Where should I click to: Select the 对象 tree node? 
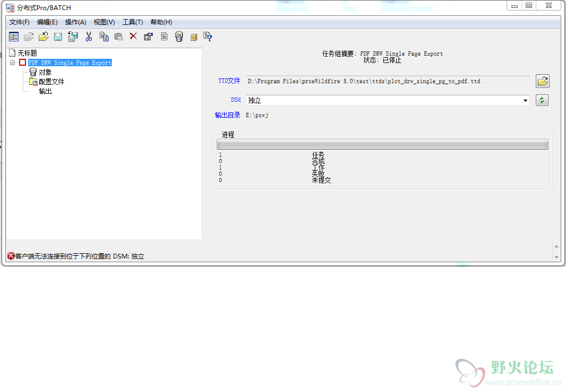[45, 72]
